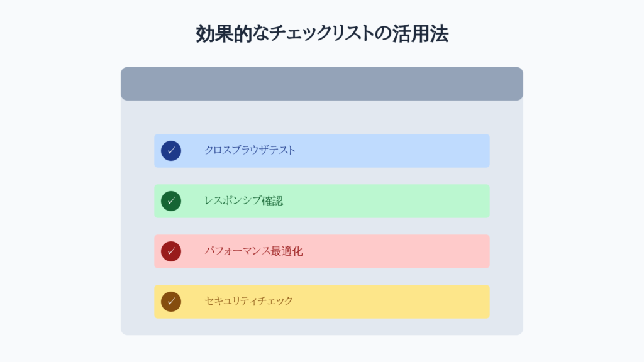Select the blue checklist row

pos(322,151)
